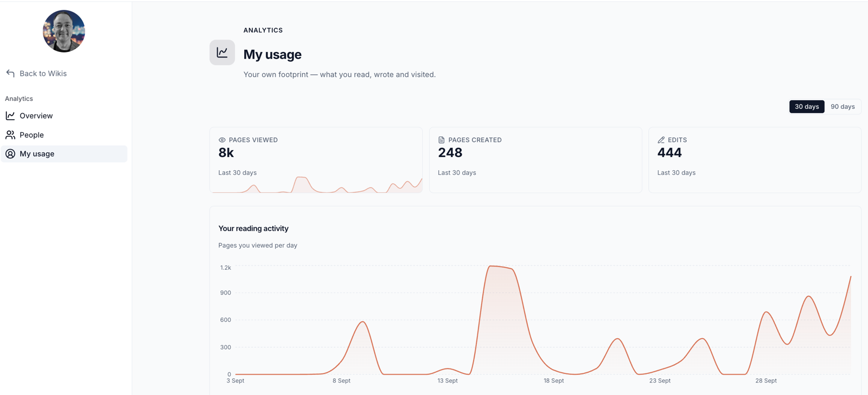Screen dimensions: 868x395
Task: Click the 900 y-axis label
Action: (226, 293)
